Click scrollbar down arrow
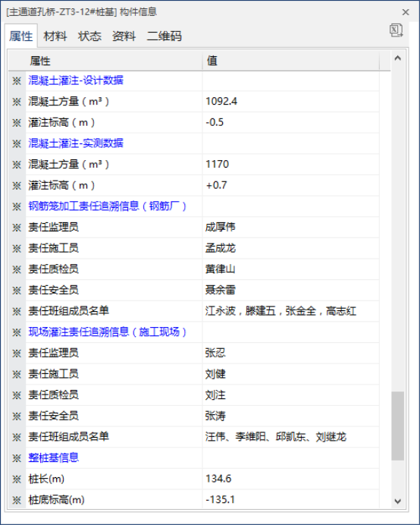The width and height of the screenshot is (420, 525). pos(397,501)
